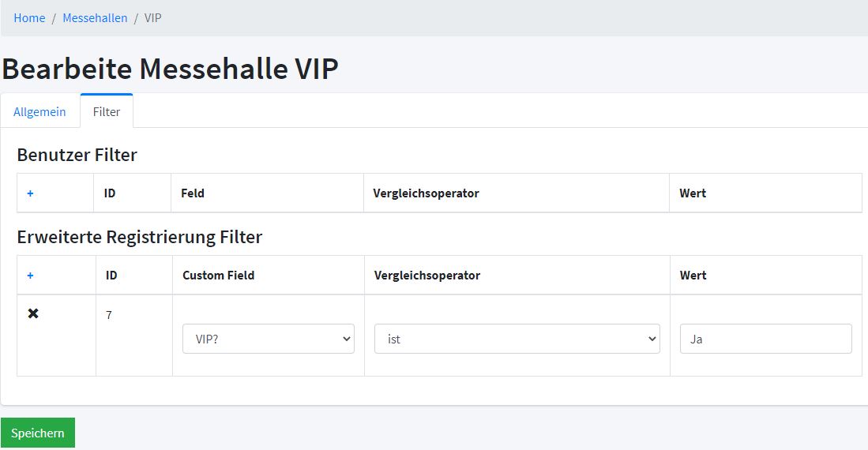868x450 pixels.
Task: Remove the filter row with ID 7
Action: (33, 313)
